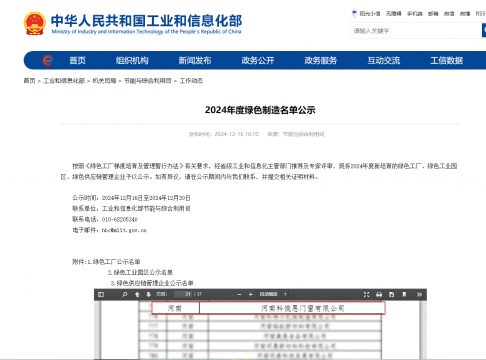
Task: Go to previous PDF page arrow
Action: 137,294
